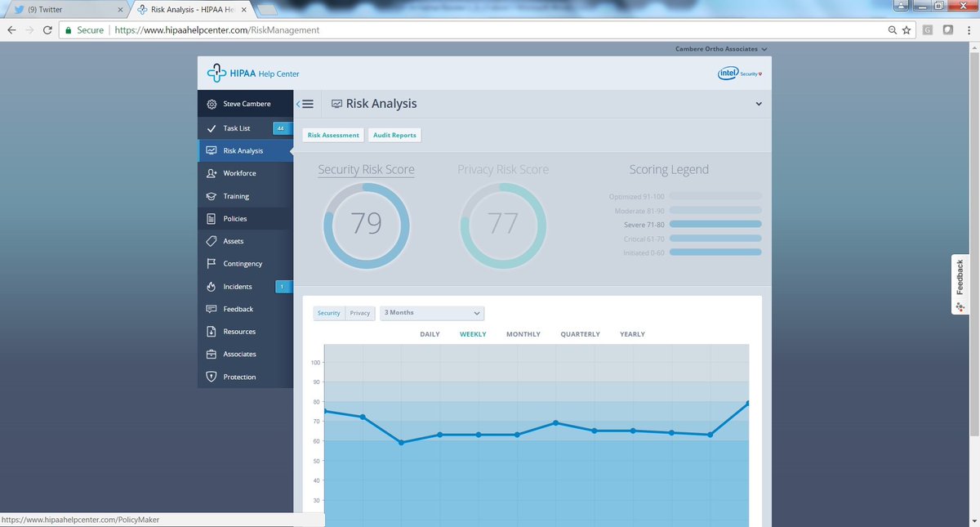The image size is (980, 527).
Task: Click the Task List count badge 44
Action: 281,128
